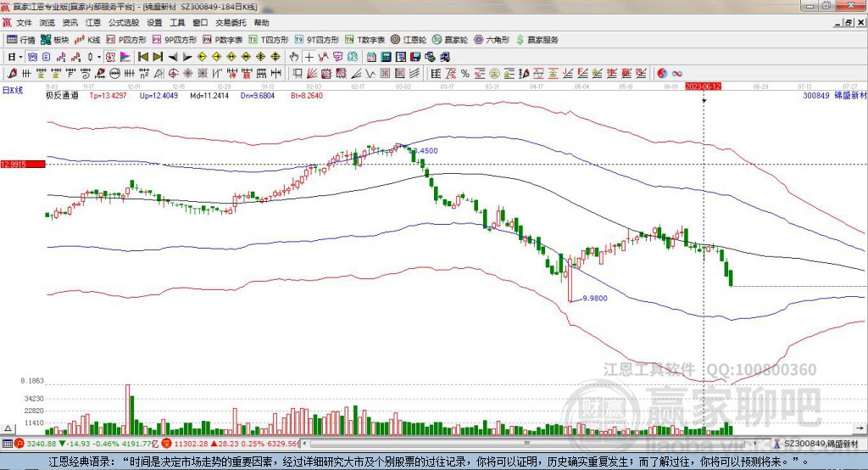
Task: Open the 江恩轮 Gann wheel
Action: pos(409,40)
